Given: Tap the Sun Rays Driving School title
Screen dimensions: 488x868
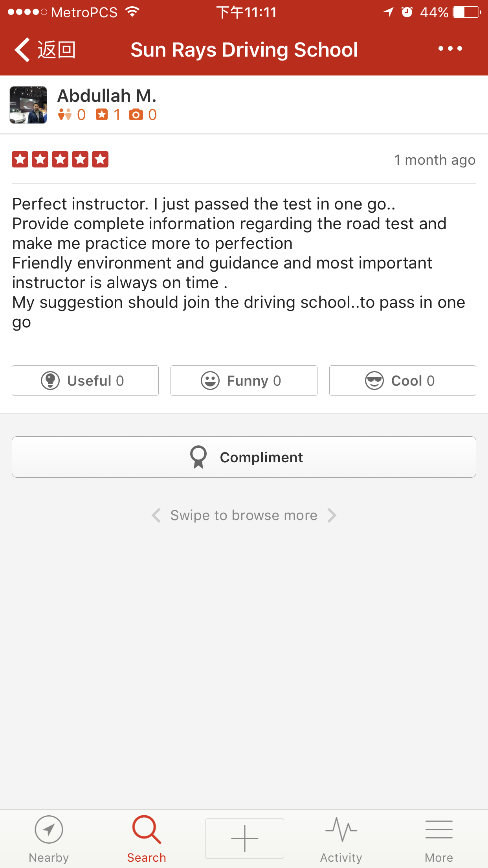Looking at the screenshot, I should pos(244,50).
